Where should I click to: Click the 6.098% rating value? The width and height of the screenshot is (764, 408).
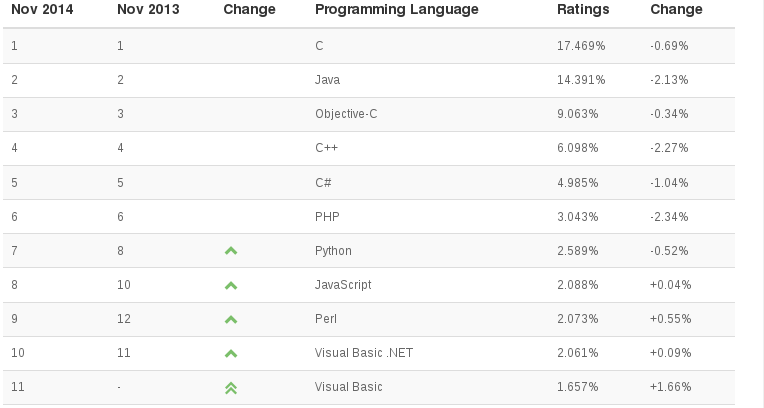click(x=578, y=148)
